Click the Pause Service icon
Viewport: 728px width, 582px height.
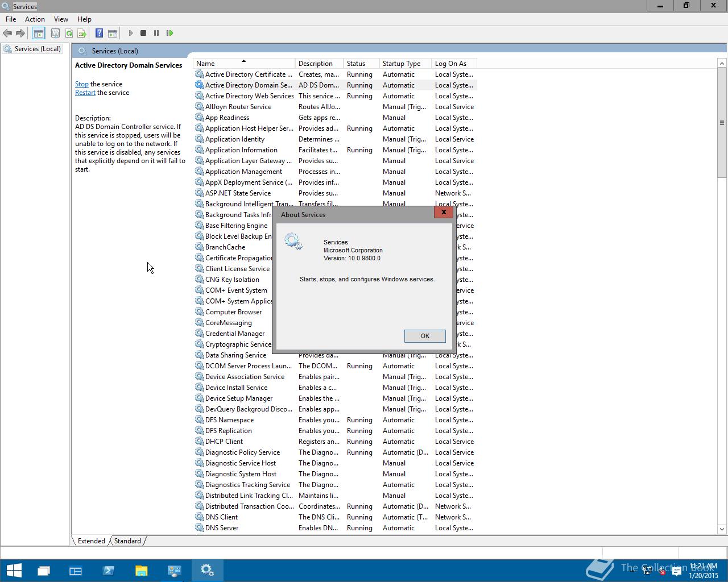[156, 33]
